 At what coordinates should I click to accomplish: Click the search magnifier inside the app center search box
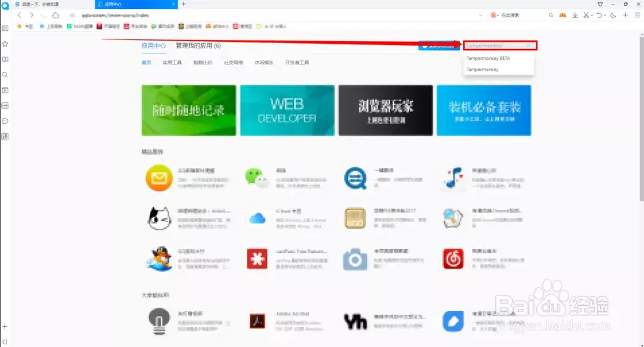click(529, 46)
